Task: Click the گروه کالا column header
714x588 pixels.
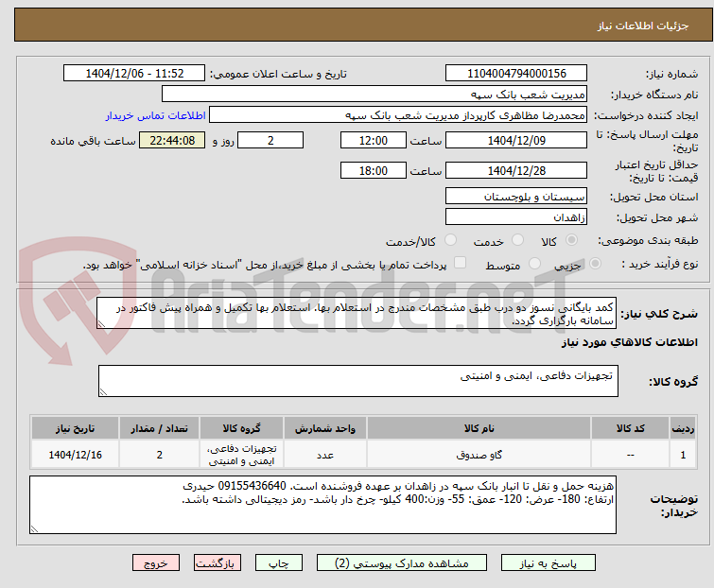Action: pyautogui.click(x=241, y=428)
